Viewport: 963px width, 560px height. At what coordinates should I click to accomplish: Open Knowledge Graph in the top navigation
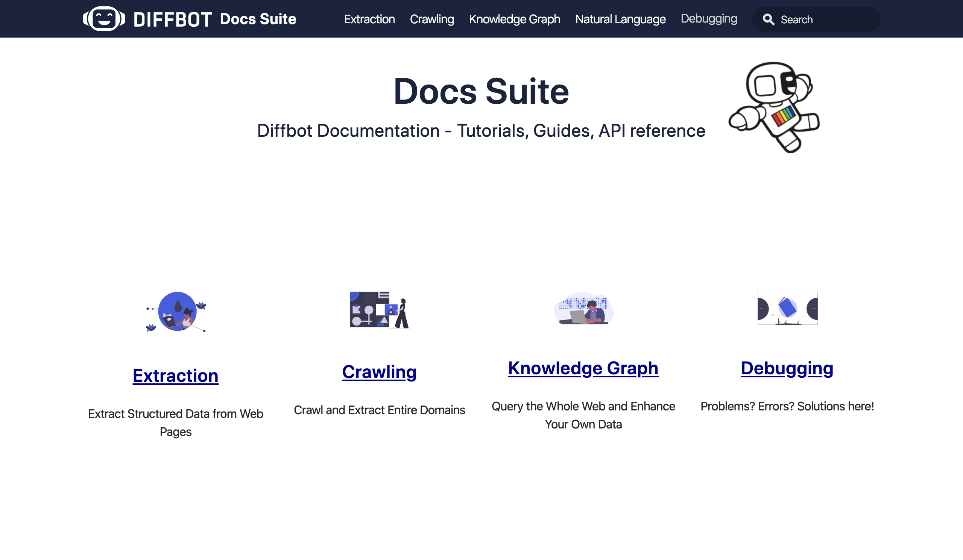(514, 19)
